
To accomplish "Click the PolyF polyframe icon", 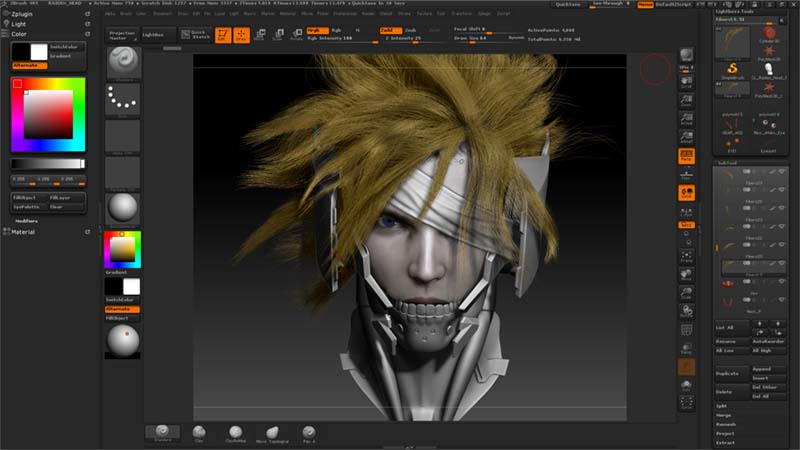I will coord(687,330).
